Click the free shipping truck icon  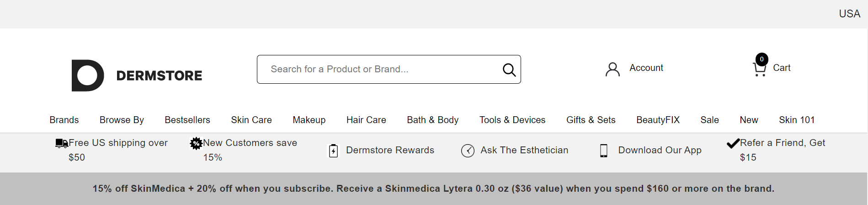coord(62,143)
